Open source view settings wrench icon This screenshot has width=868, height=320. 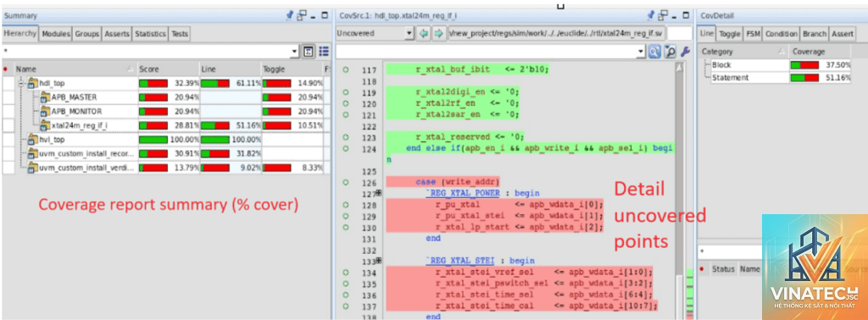pos(685,52)
